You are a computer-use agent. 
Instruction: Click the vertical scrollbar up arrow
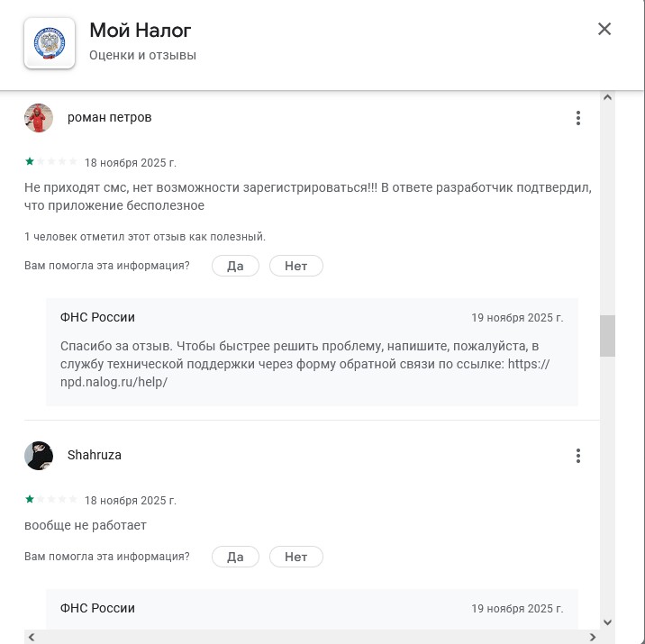(607, 98)
